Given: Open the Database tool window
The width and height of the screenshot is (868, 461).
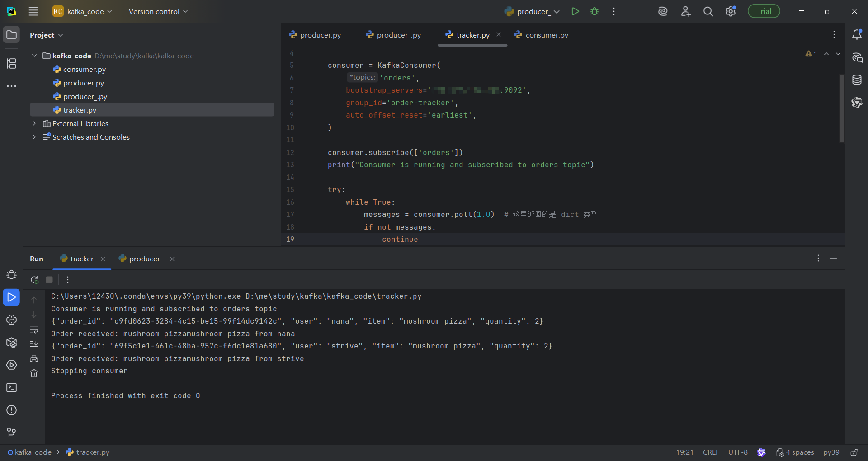Looking at the screenshot, I should 857,80.
